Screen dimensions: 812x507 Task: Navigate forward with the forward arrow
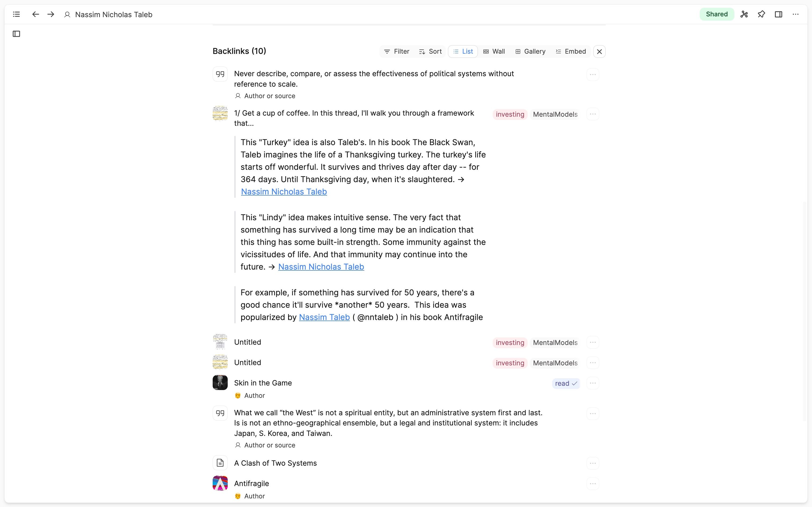coord(51,14)
